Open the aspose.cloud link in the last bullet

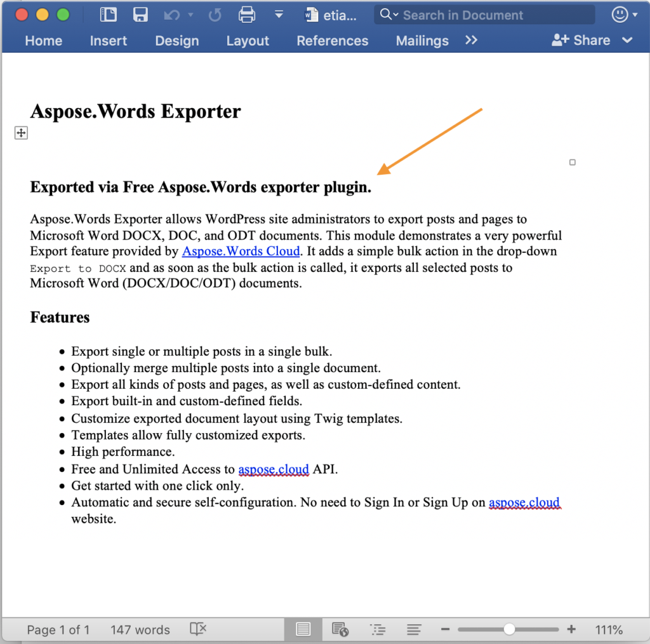[524, 502]
